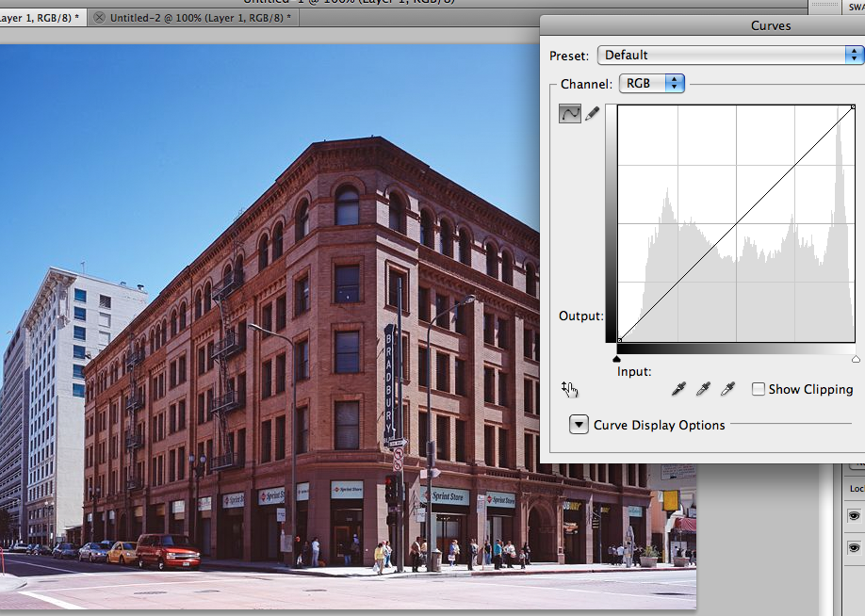
Task: Switch to the Untitled-2 document tab
Action: 201,18
